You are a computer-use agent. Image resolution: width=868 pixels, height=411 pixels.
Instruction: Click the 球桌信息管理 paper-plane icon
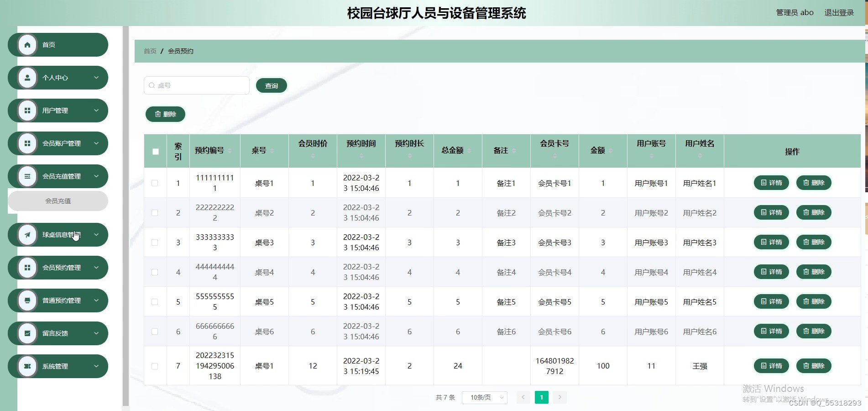[27, 235]
